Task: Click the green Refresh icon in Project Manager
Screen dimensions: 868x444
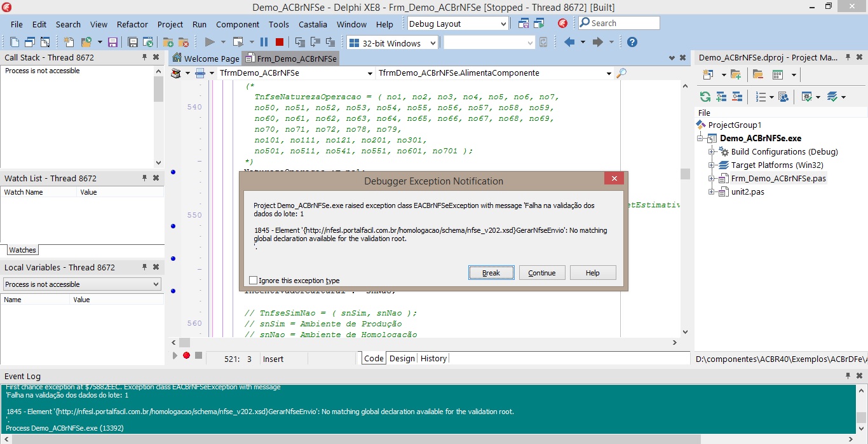Action: tap(705, 97)
